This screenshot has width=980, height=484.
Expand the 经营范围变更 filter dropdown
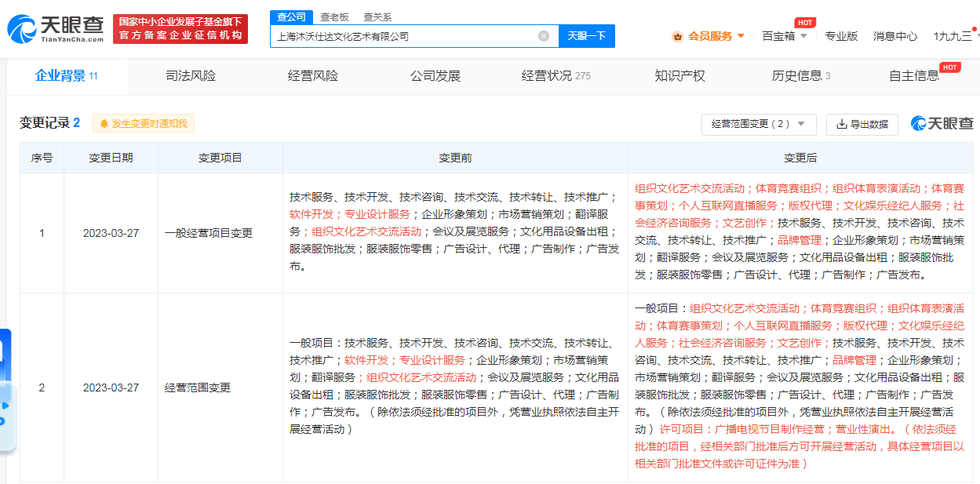tap(801, 124)
